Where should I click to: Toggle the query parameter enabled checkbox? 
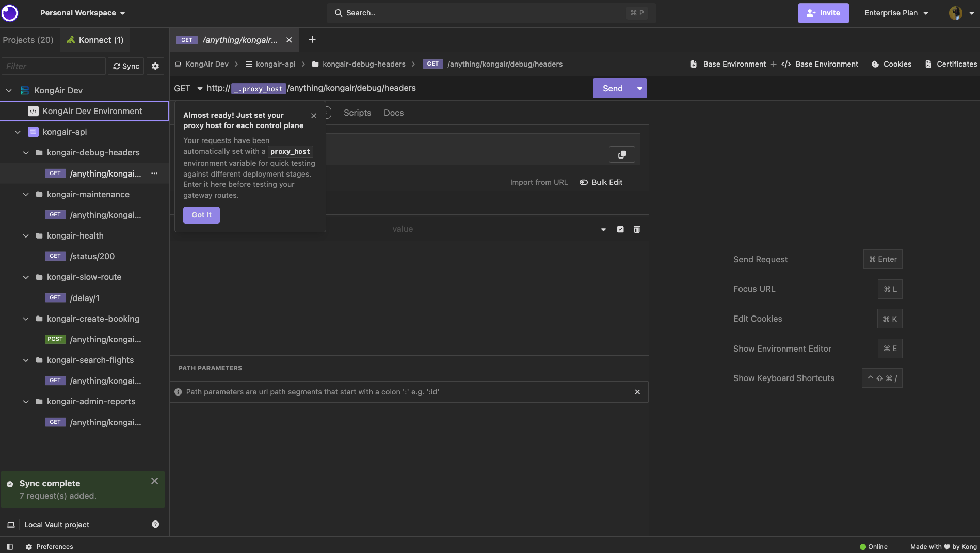620,229
